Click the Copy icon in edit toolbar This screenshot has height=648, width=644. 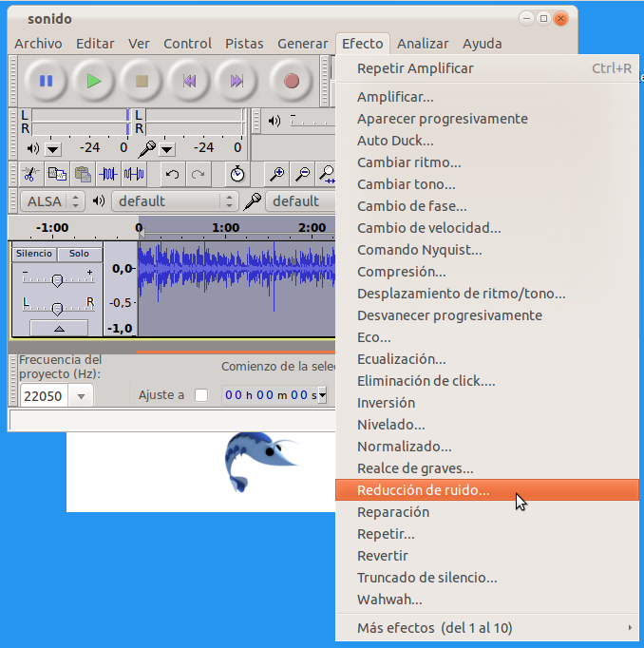pyautogui.click(x=57, y=174)
